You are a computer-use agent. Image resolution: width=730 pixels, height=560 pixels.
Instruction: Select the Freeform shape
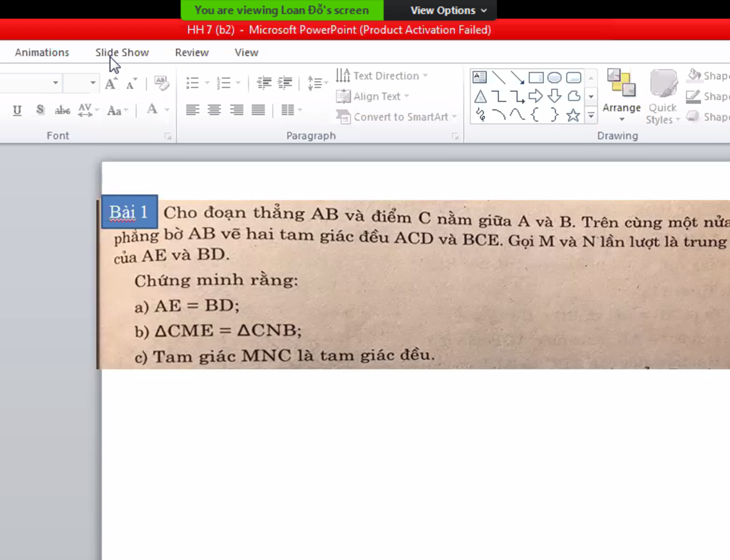point(574,96)
